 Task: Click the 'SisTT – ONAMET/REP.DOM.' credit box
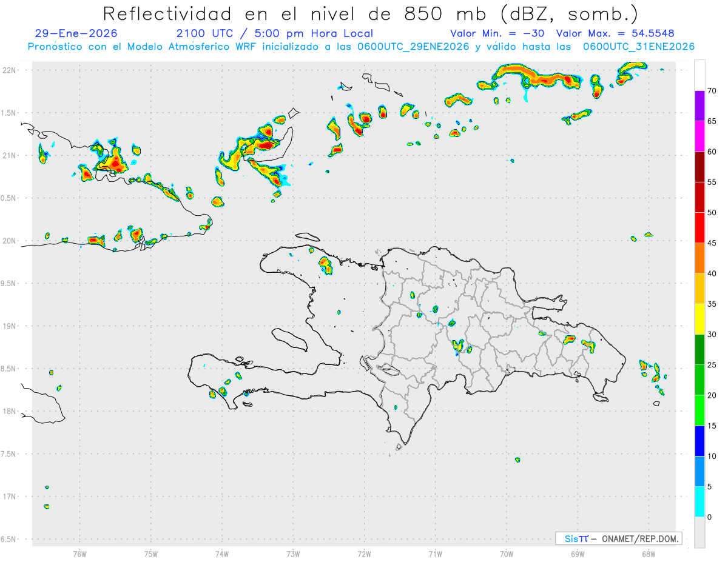618,538
